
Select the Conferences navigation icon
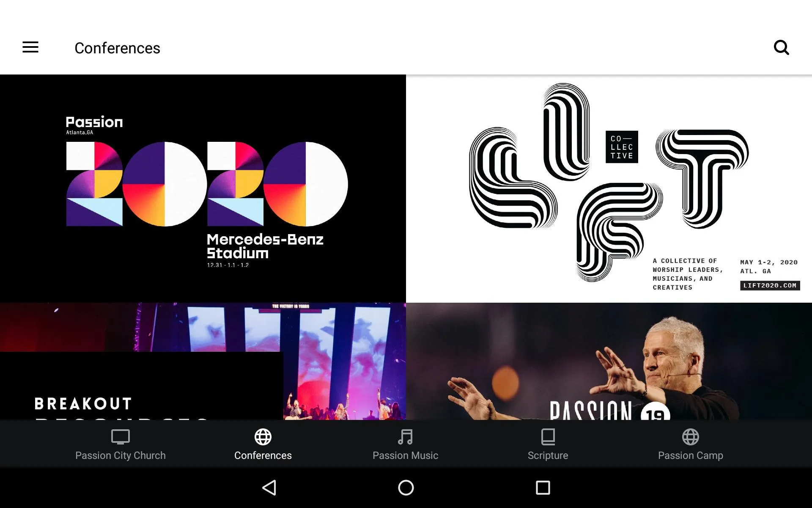tap(263, 436)
